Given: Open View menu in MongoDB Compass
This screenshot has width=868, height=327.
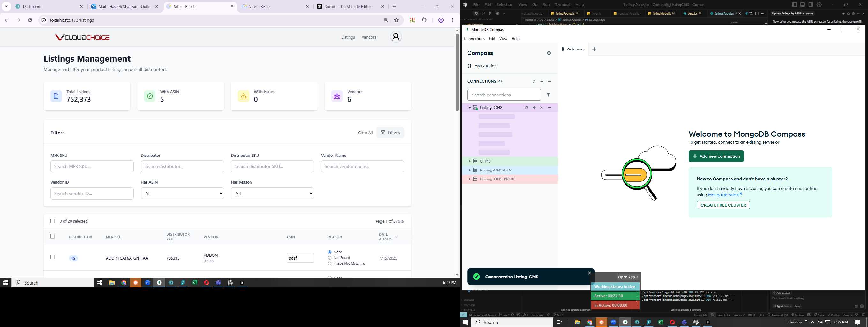Looking at the screenshot, I should click(504, 39).
